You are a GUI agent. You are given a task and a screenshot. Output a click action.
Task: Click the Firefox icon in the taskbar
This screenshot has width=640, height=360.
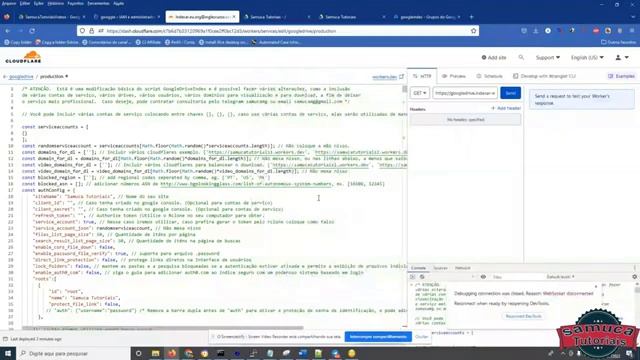(x=172, y=353)
